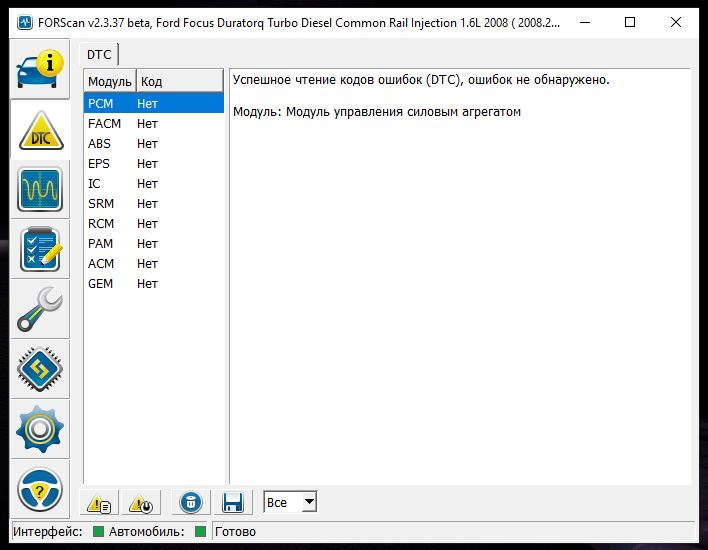The width and height of the screenshot is (708, 550).
Task: Open the module configuration chip section
Action: coord(40,369)
